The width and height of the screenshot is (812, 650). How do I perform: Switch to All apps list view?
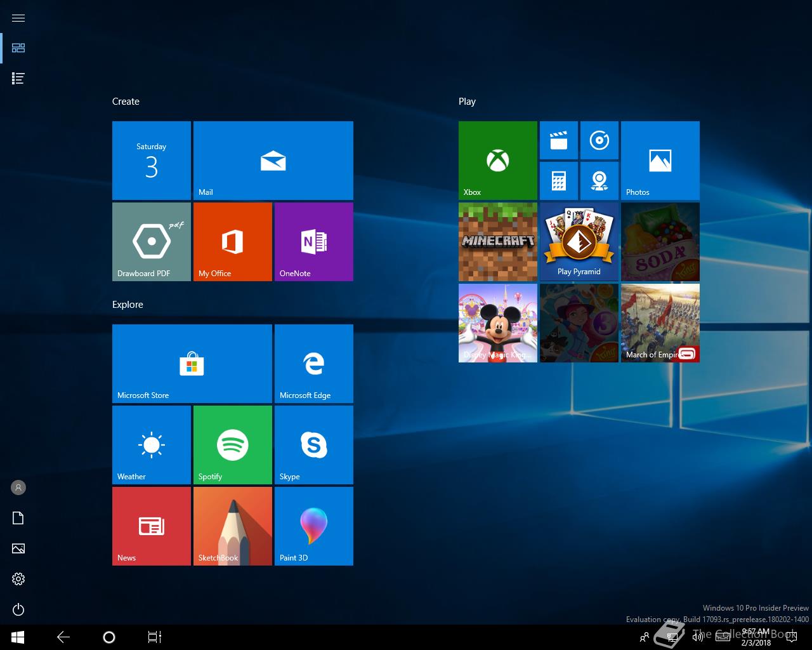click(x=18, y=79)
